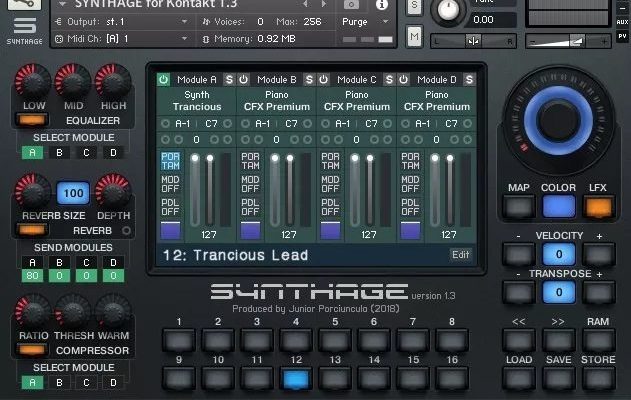The width and height of the screenshot is (631, 400).
Task: Toggle the orange LFX button
Action: click(x=598, y=206)
